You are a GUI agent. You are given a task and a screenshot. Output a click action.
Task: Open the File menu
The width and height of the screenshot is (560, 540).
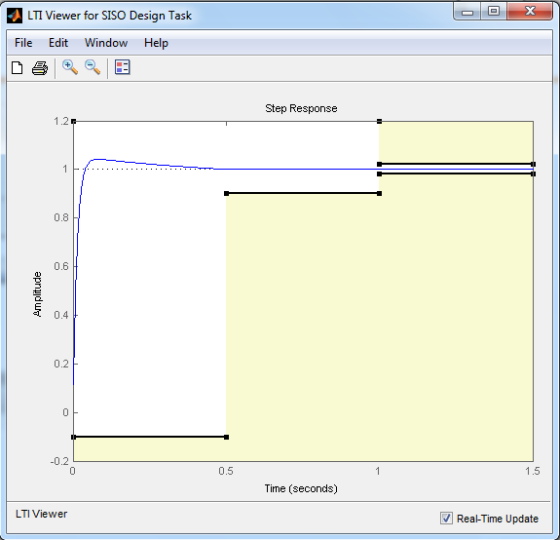tap(23, 43)
